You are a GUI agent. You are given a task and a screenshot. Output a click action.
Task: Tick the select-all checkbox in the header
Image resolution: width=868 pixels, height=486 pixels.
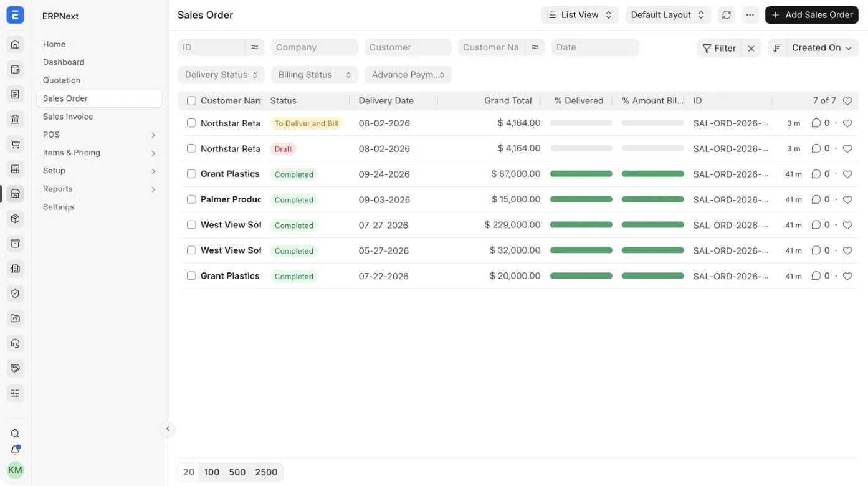coord(191,101)
